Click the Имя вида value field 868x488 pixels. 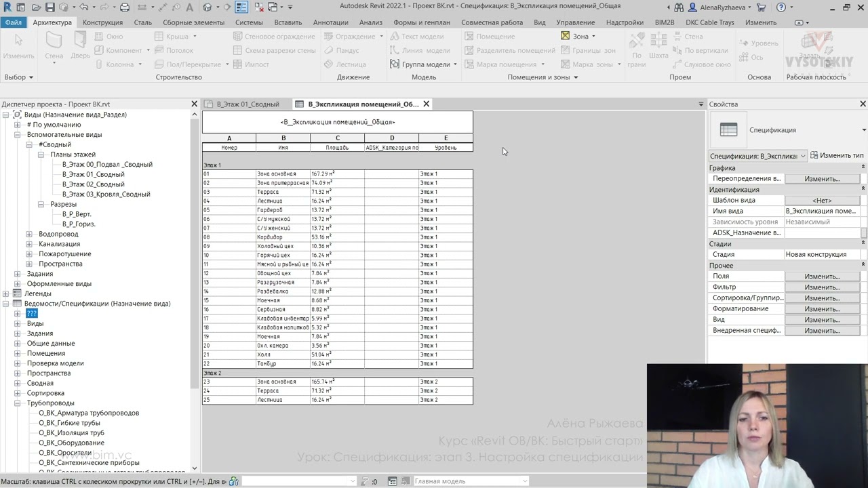coord(822,211)
